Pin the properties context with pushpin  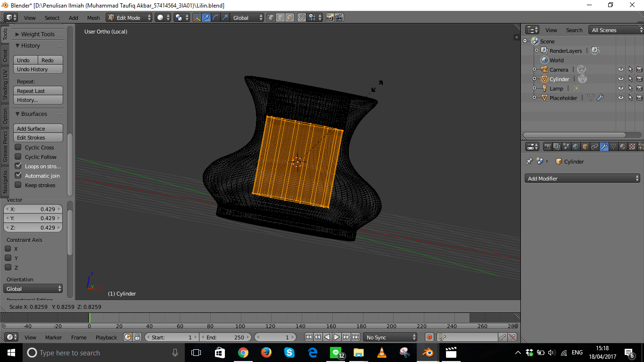click(x=529, y=161)
